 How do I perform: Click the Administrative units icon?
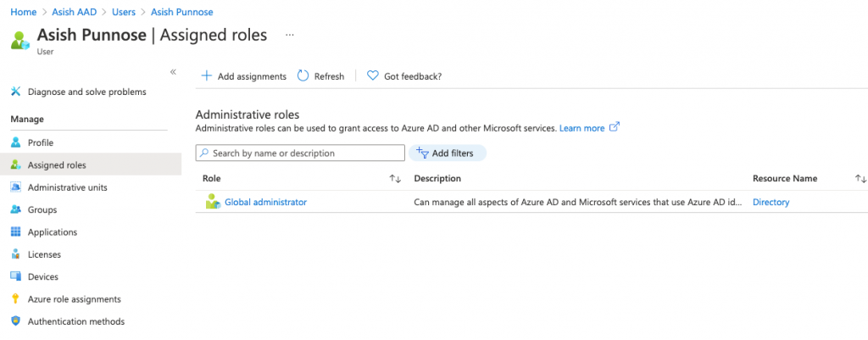tap(15, 187)
